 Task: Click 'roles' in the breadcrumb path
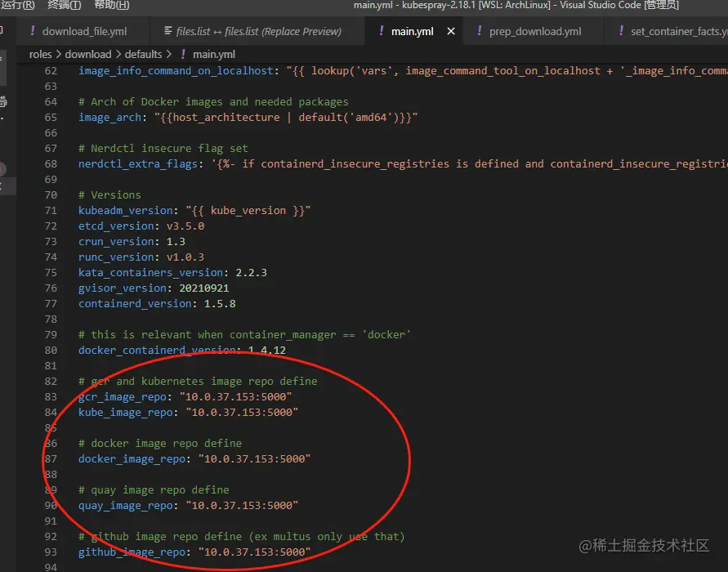pyautogui.click(x=40, y=54)
